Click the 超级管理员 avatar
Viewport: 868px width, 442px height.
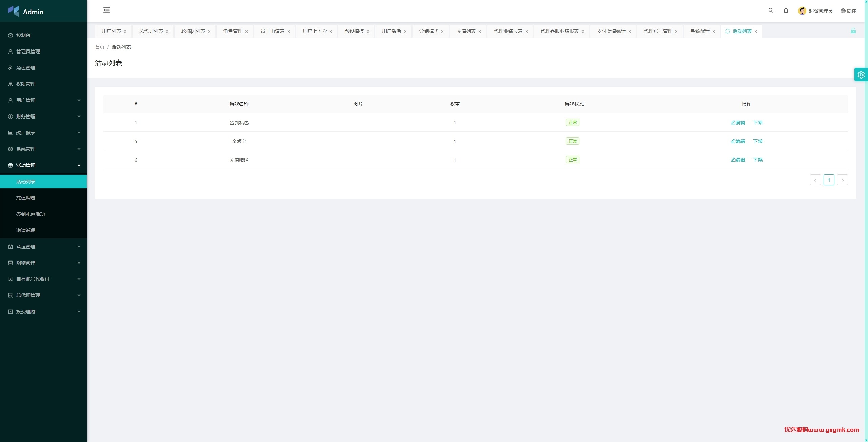802,11
